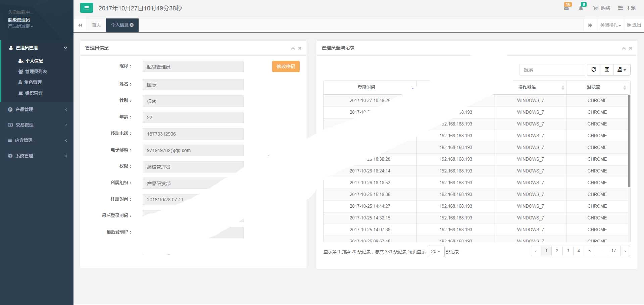Click the 搜索 search input field
The height and width of the screenshot is (305, 644).
(x=552, y=70)
